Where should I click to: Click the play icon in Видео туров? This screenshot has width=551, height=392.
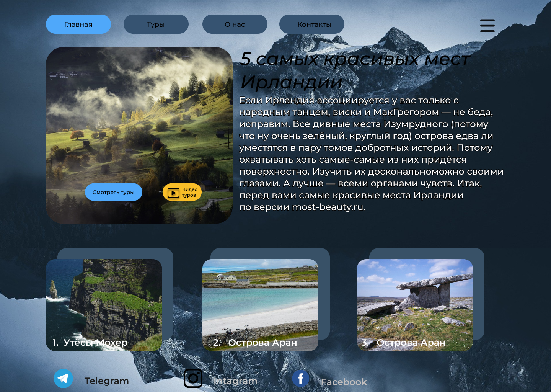pos(173,193)
